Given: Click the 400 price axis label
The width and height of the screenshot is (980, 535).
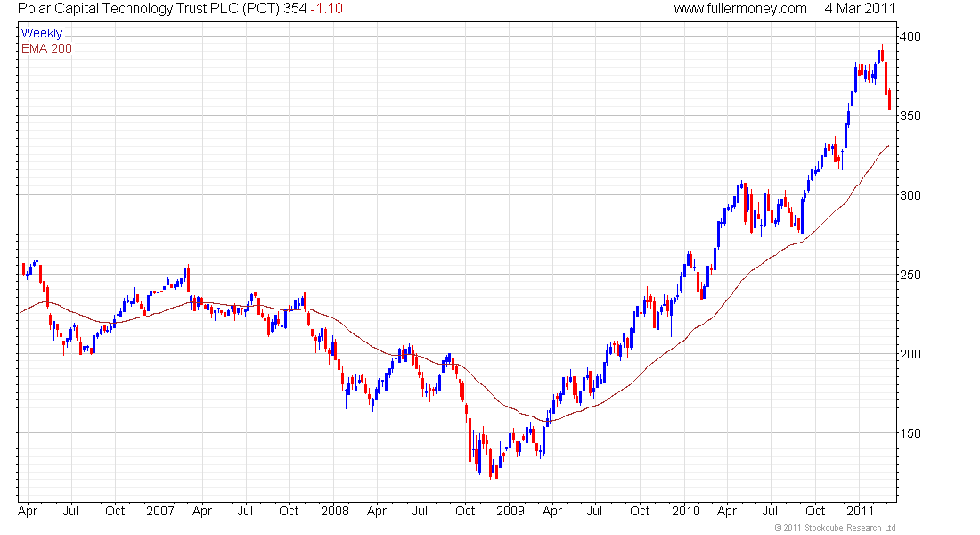Looking at the screenshot, I should click(910, 37).
